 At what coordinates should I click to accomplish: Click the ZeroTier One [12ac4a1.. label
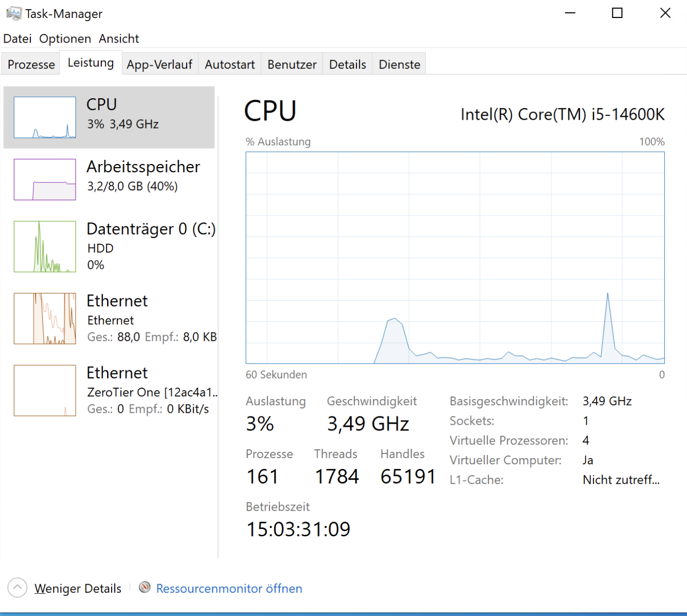tap(152, 392)
